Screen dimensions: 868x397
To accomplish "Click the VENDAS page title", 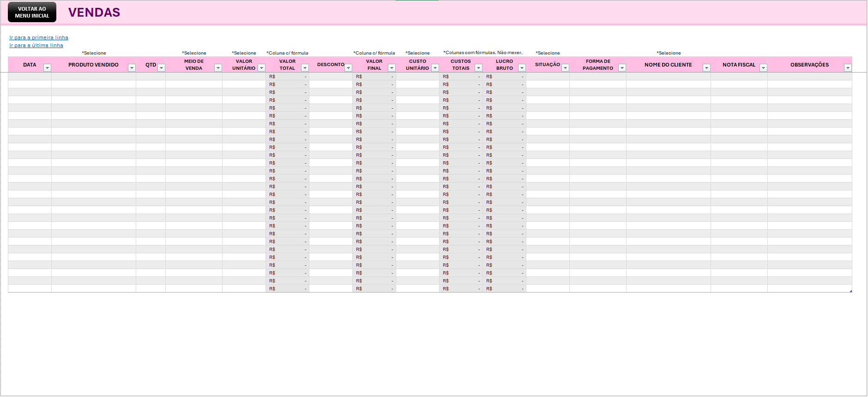I will 94,12.
